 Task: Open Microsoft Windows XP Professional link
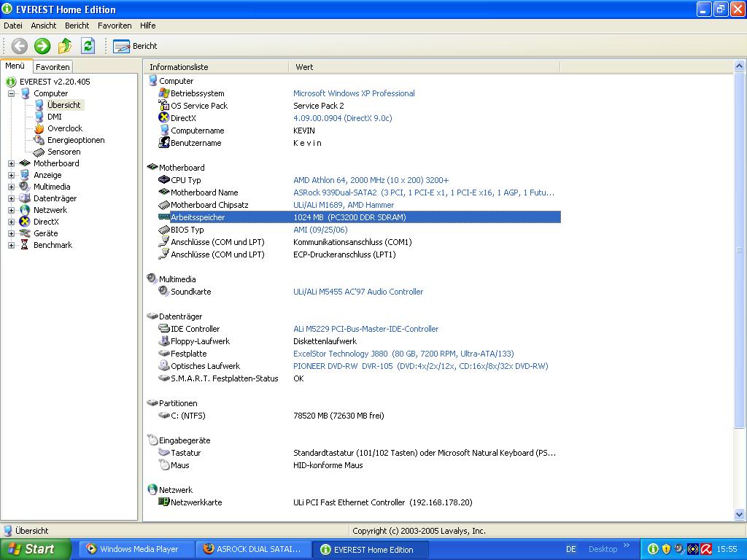pos(354,94)
